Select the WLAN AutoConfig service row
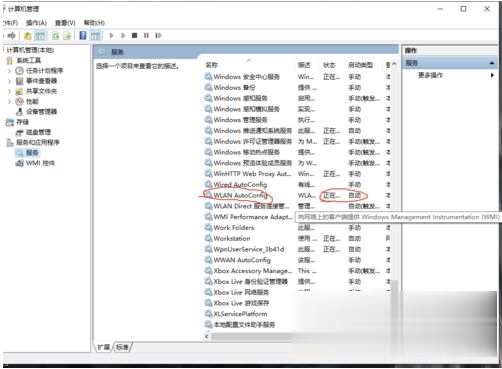The height and width of the screenshot is (369, 502). pyautogui.click(x=297, y=195)
